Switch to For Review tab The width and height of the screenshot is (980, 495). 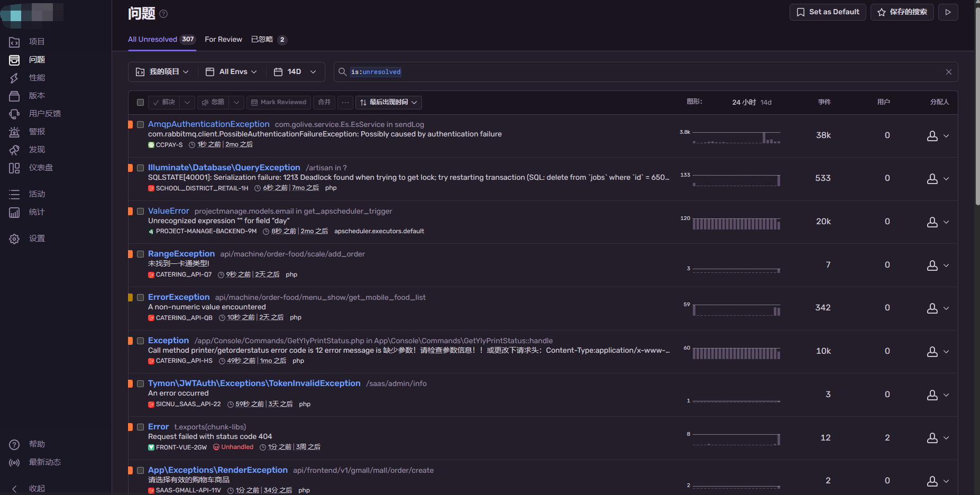[223, 40]
